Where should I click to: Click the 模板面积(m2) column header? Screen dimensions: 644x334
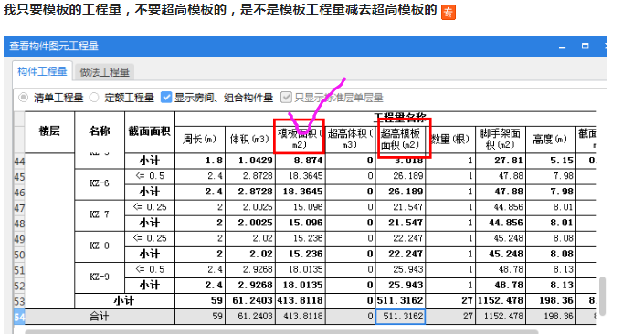tap(301, 140)
